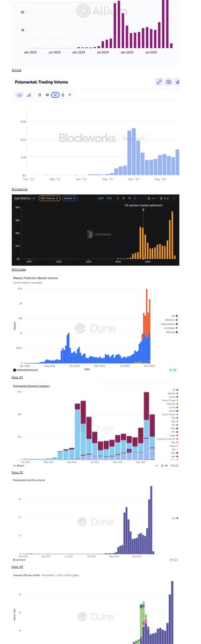Viewport: 201px width, 644px height.
Task: Toggle Monthly category in volume legend
Action: 172,404
